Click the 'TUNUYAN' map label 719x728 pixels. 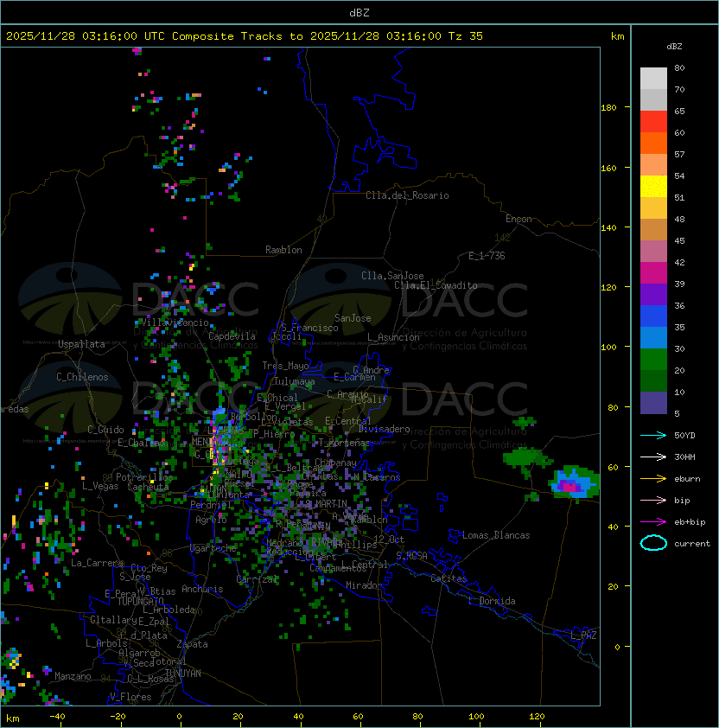coord(183,674)
